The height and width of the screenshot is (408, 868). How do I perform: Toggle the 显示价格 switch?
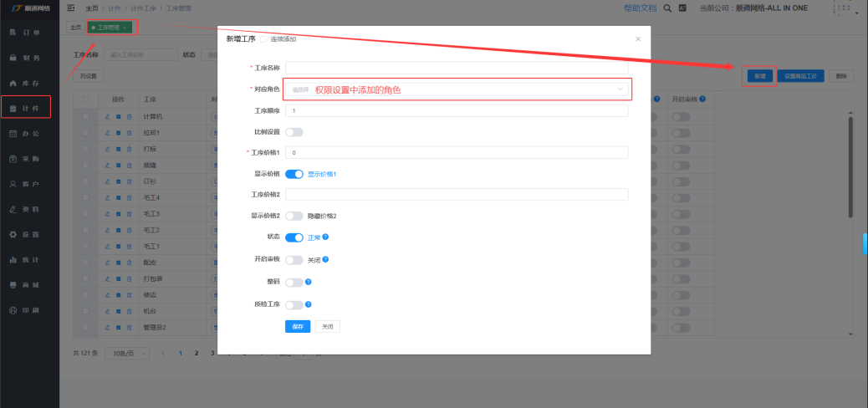(294, 174)
